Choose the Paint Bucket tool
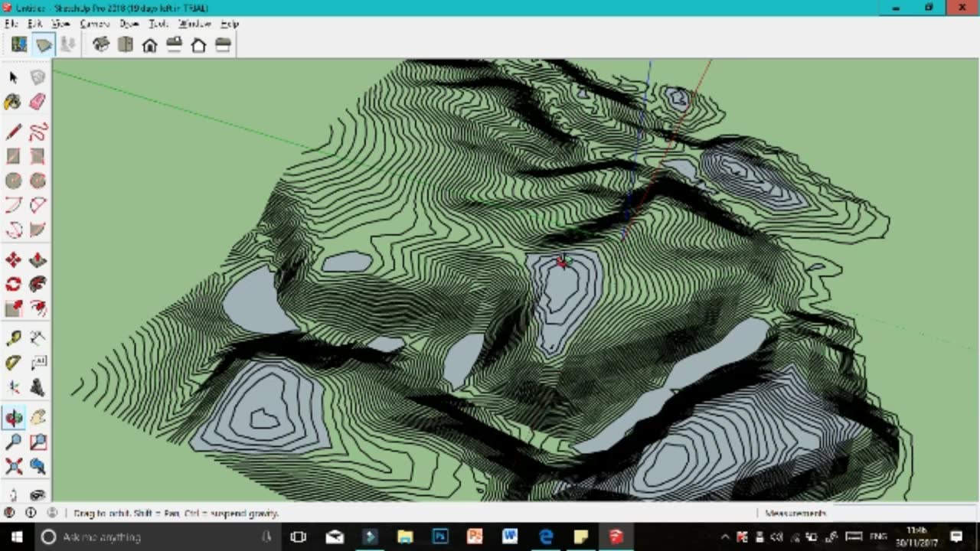This screenshot has width=980, height=551. [13, 102]
